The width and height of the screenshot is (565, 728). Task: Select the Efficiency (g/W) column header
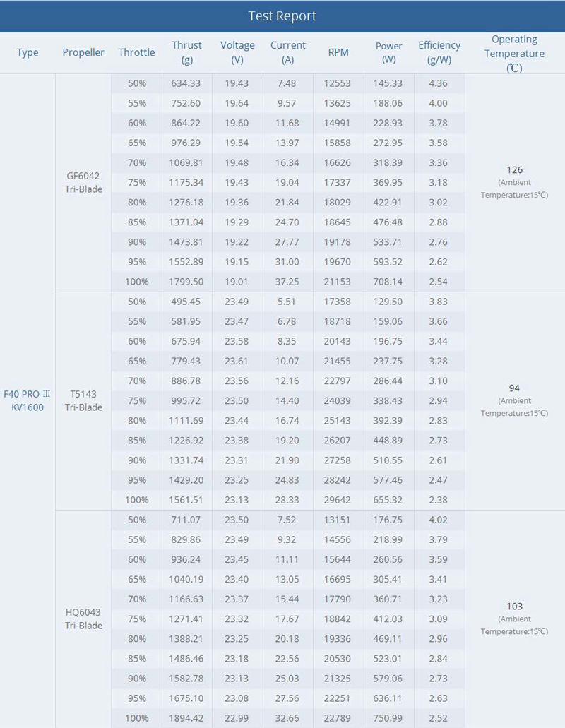439,52
